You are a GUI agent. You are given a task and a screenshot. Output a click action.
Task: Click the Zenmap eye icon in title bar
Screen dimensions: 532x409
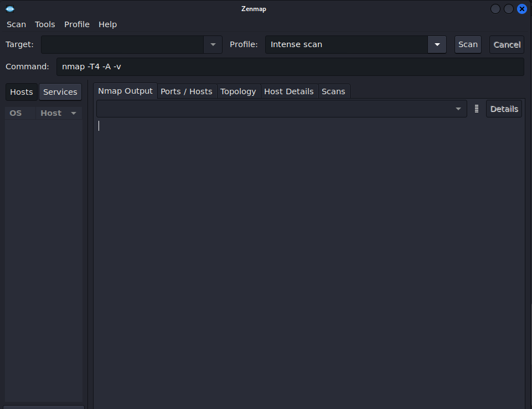(x=10, y=9)
